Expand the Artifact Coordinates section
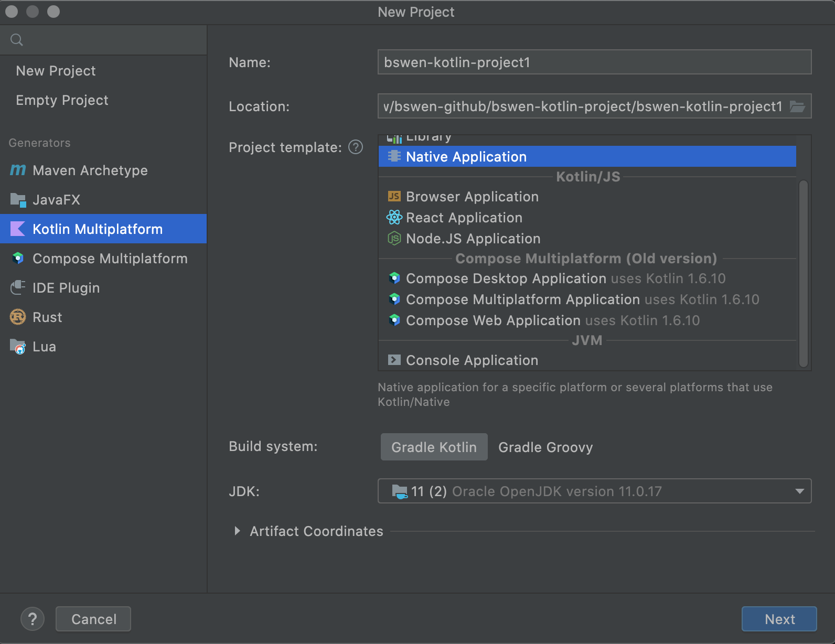835x644 pixels. [238, 531]
